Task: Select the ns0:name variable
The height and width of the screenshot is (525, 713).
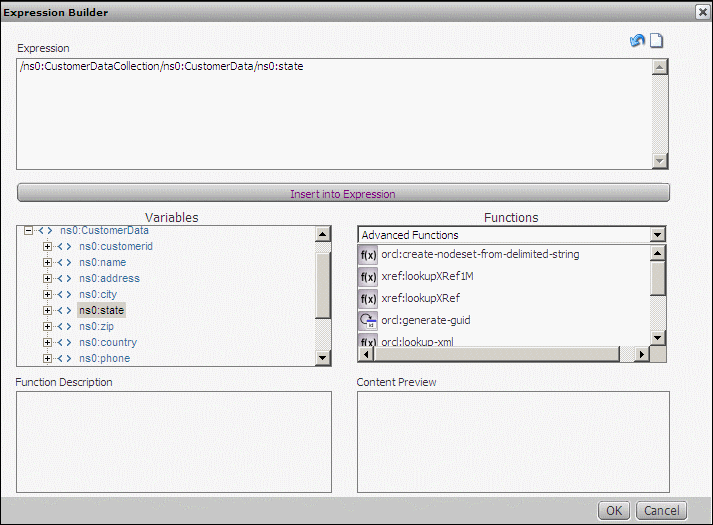Action: pyautogui.click(x=103, y=262)
